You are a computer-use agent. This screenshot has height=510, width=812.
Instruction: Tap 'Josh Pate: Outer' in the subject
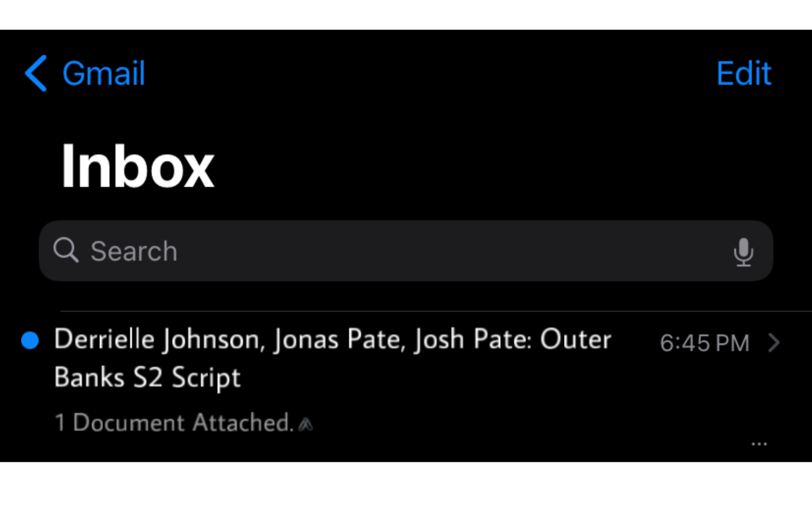[x=513, y=340]
